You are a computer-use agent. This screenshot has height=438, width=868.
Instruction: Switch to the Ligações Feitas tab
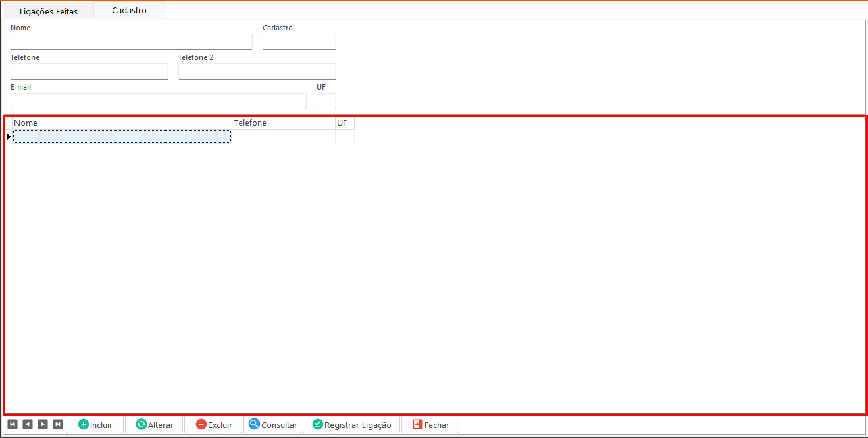coord(48,11)
